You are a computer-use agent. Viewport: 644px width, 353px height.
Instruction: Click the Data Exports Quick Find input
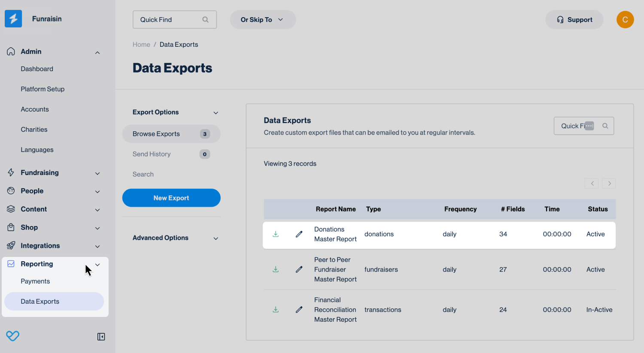[x=584, y=126]
